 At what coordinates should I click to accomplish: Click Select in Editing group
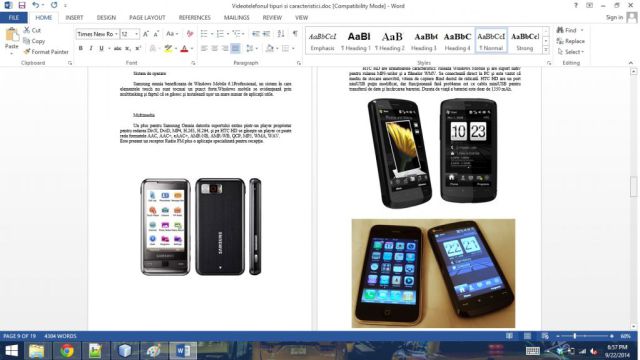click(571, 52)
